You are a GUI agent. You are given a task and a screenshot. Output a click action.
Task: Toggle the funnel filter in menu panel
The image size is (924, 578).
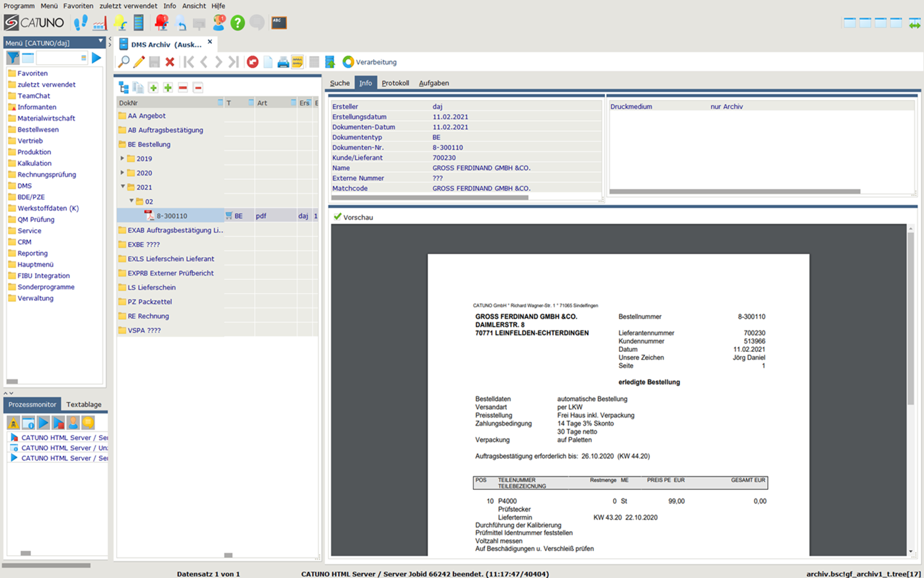point(12,58)
